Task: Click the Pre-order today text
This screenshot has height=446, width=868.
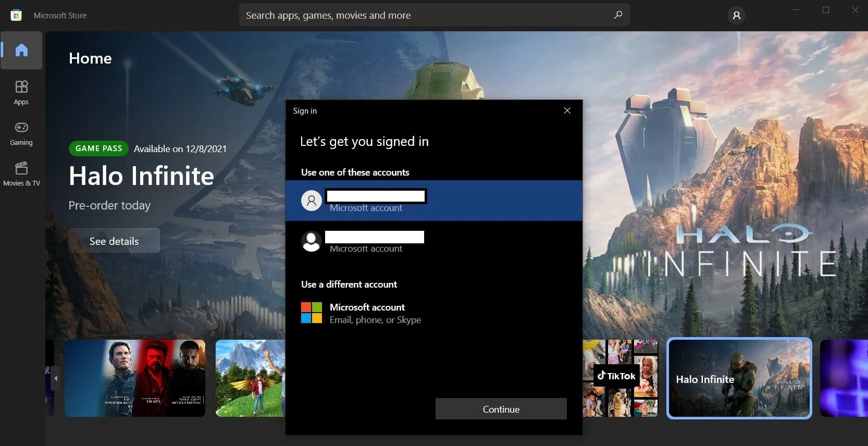Action: click(109, 205)
